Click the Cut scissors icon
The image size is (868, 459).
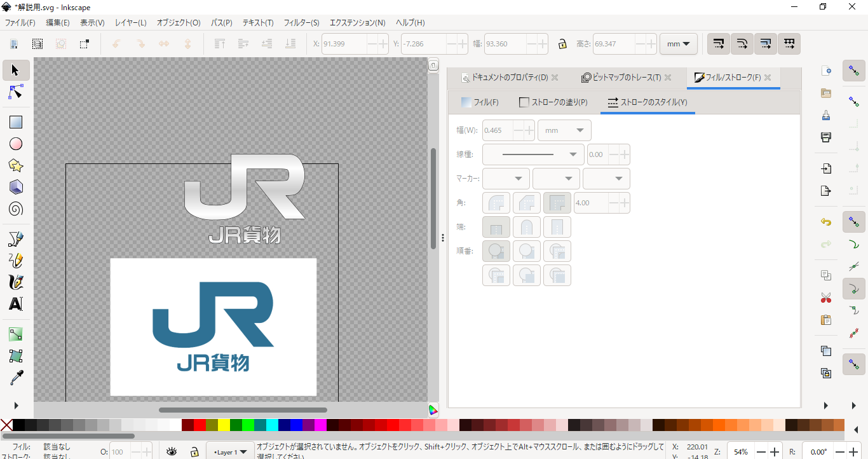(826, 298)
